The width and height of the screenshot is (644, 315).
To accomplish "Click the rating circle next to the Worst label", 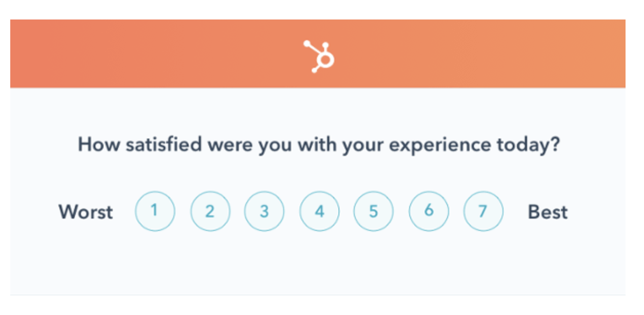I will pyautogui.click(x=155, y=211).
